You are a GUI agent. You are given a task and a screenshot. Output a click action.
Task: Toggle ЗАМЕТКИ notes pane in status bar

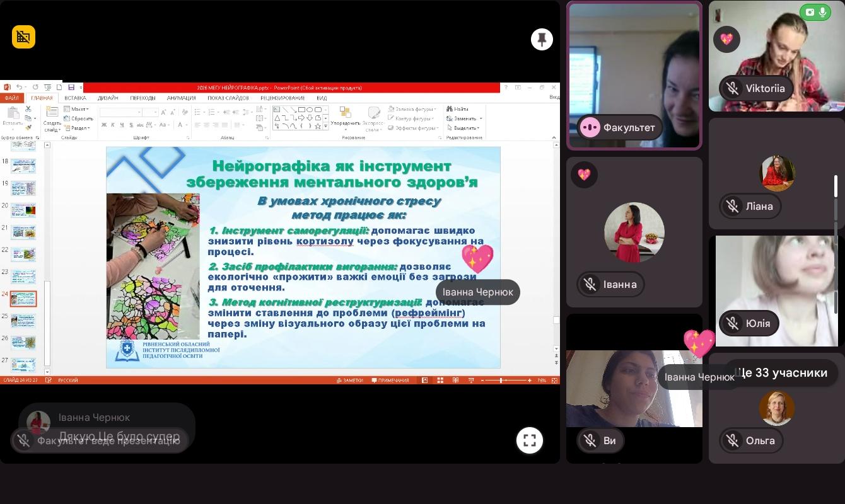tap(350, 381)
